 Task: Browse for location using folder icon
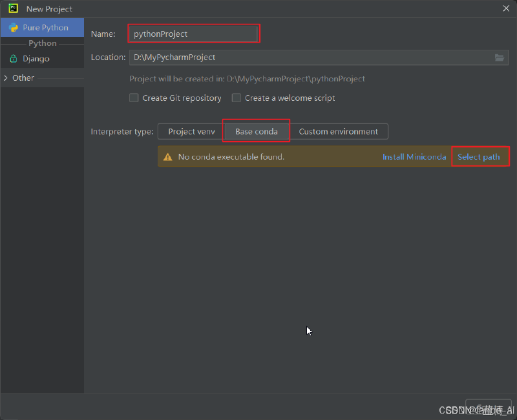pyautogui.click(x=499, y=58)
